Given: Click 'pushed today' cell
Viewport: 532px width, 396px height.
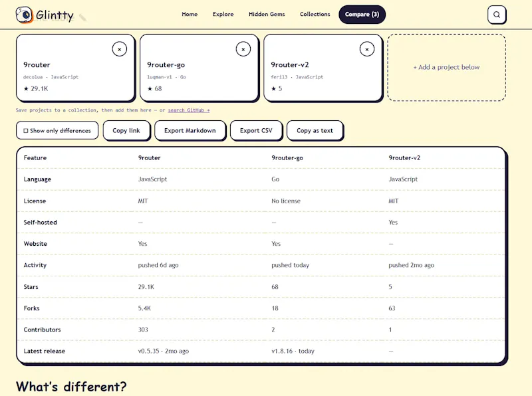Looking at the screenshot, I should (290, 265).
